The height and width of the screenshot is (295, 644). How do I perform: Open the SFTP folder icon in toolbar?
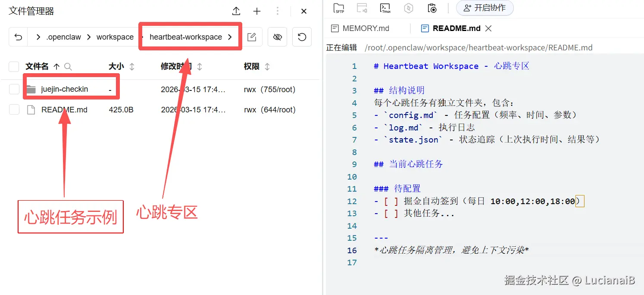tap(339, 8)
